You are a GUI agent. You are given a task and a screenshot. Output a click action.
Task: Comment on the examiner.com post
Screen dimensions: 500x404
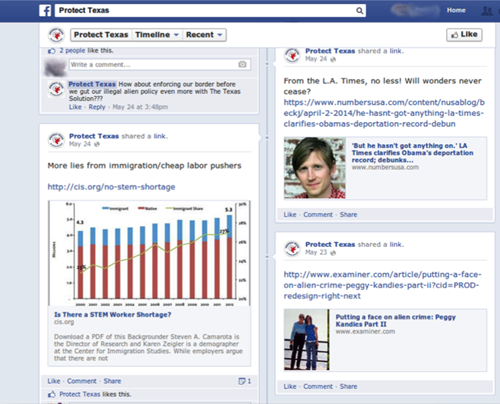pos(318,386)
